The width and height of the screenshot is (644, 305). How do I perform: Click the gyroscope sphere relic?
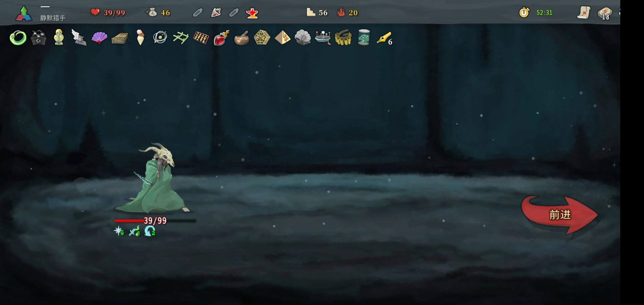[x=160, y=38]
